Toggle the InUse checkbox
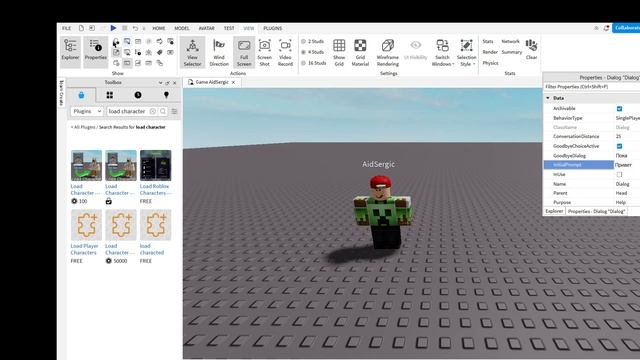 pyautogui.click(x=619, y=174)
